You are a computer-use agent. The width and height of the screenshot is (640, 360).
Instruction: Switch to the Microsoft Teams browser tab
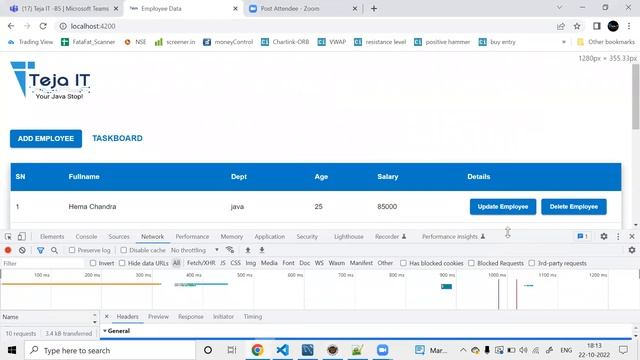pyautogui.click(x=64, y=9)
